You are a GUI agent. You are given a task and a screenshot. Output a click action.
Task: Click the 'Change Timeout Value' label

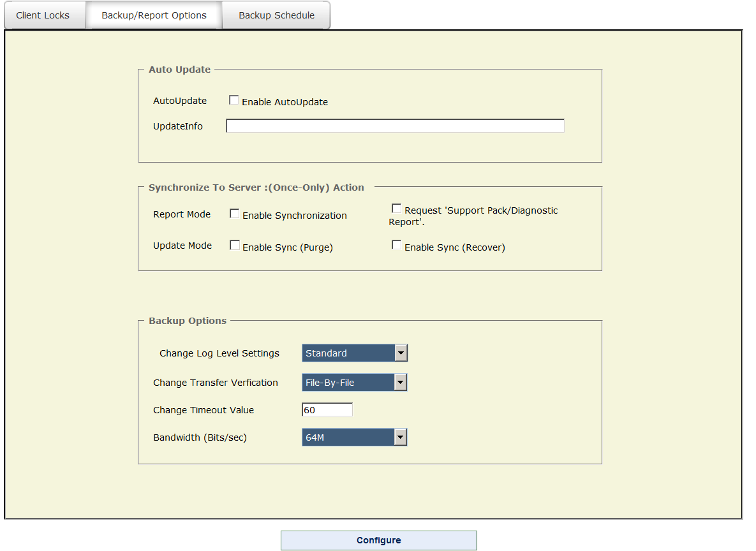pos(204,410)
